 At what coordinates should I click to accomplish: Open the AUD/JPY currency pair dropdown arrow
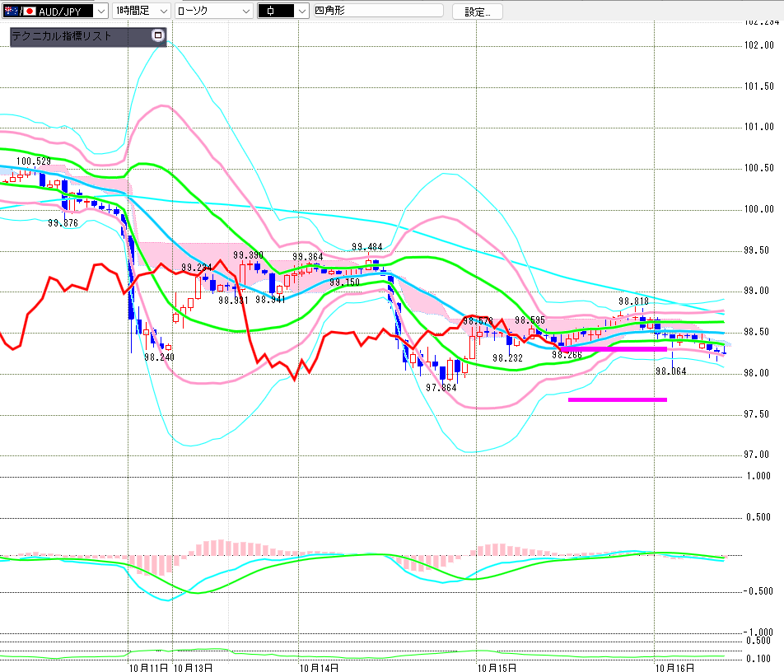100,11
